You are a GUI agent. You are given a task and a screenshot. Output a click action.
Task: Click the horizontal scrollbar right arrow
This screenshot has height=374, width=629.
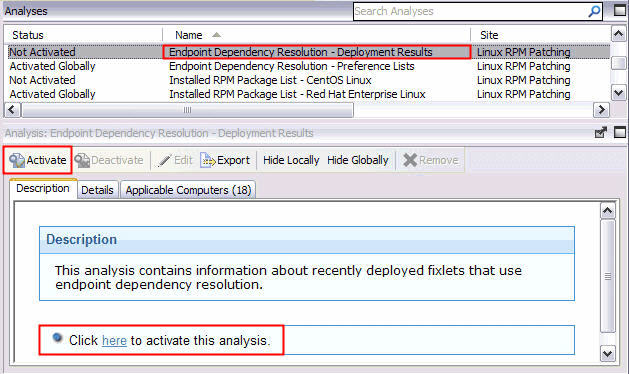pyautogui.click(x=601, y=110)
